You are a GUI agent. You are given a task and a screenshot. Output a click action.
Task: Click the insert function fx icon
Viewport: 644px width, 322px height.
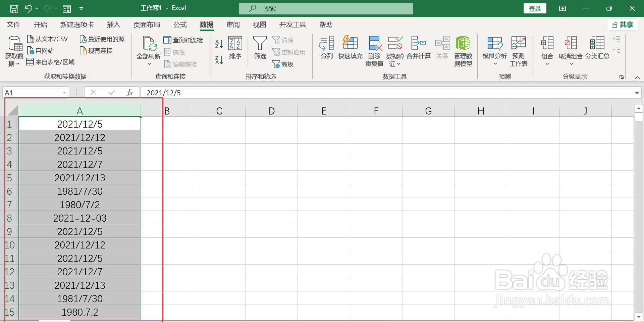(x=130, y=92)
